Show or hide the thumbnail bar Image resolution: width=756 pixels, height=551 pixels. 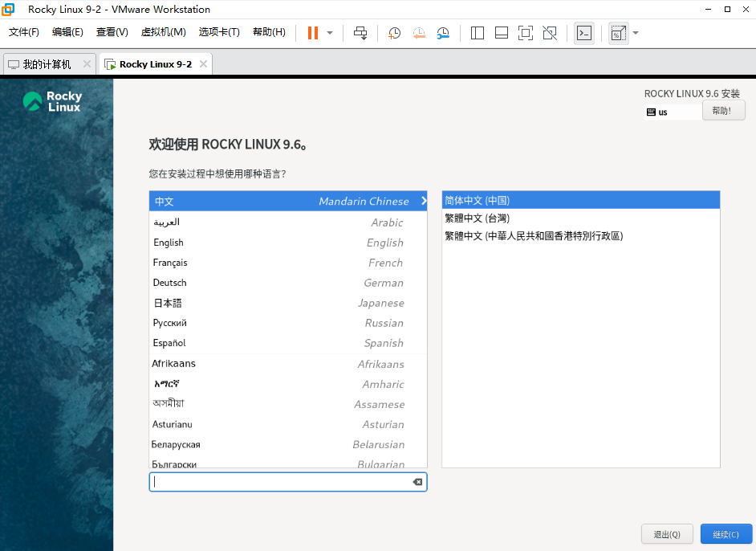pos(501,33)
